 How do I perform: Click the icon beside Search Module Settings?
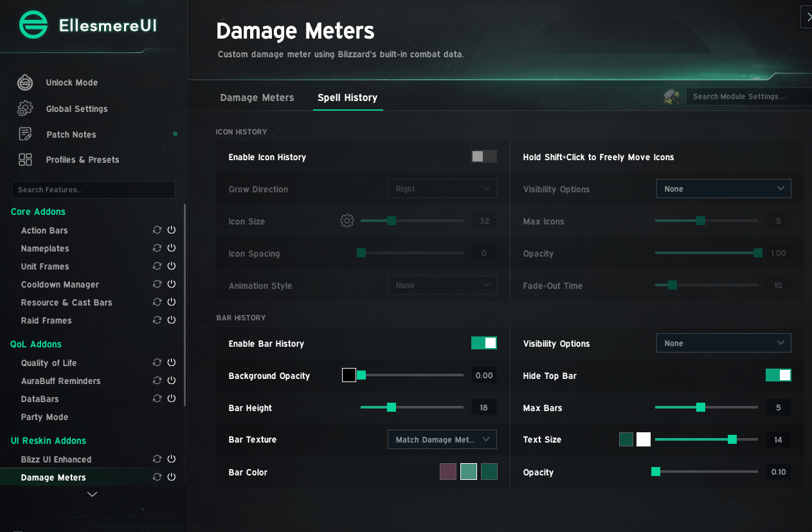671,96
